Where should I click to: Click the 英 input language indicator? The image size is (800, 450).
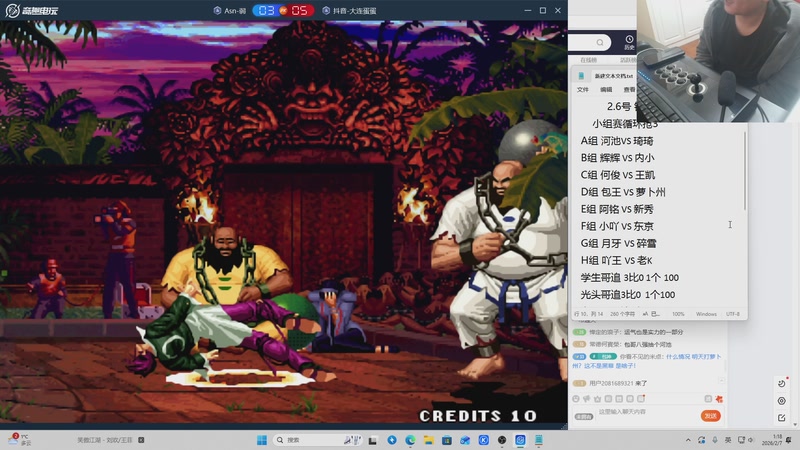coord(728,440)
